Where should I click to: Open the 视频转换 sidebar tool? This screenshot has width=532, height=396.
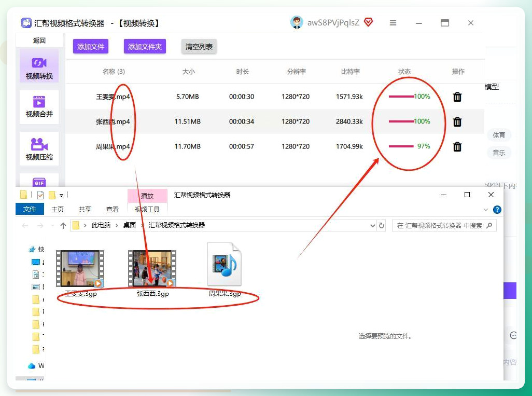39,66
